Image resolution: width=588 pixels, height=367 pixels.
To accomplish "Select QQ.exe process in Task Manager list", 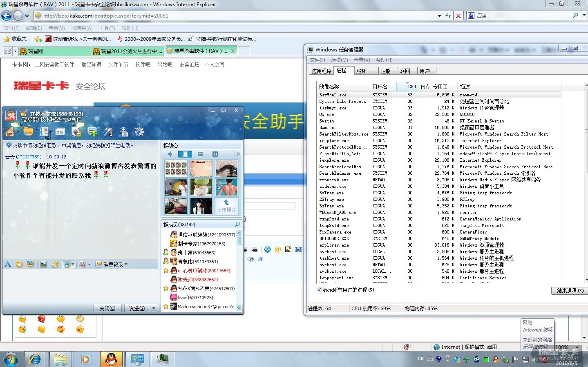I will point(440,114).
